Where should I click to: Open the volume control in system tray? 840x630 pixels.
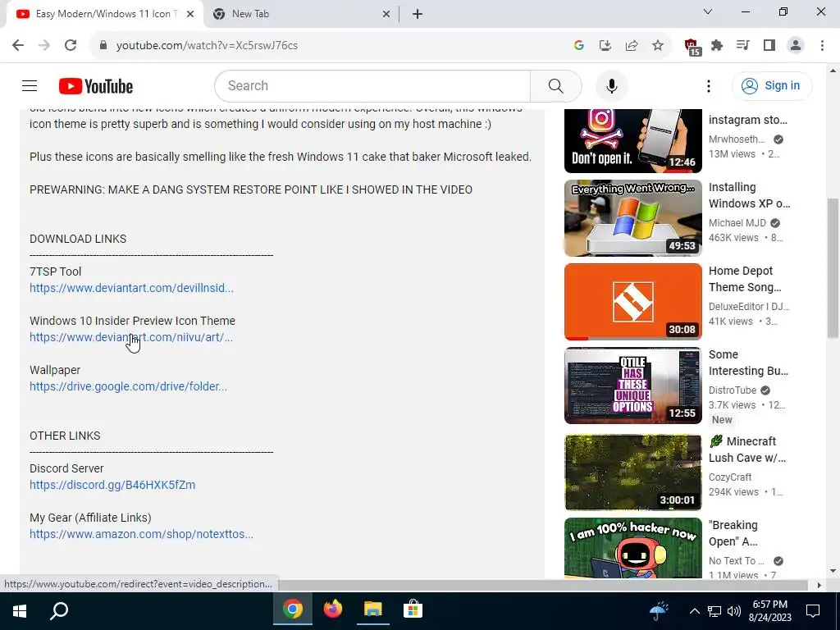734,610
